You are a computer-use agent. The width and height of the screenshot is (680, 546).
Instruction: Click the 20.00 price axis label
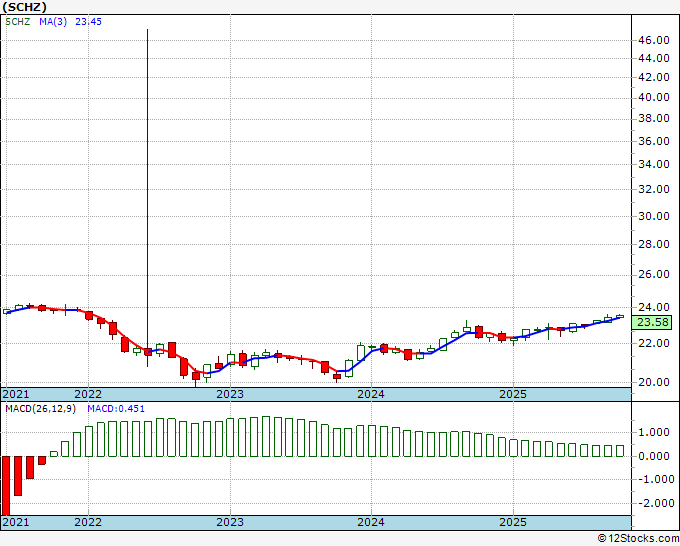click(x=654, y=382)
